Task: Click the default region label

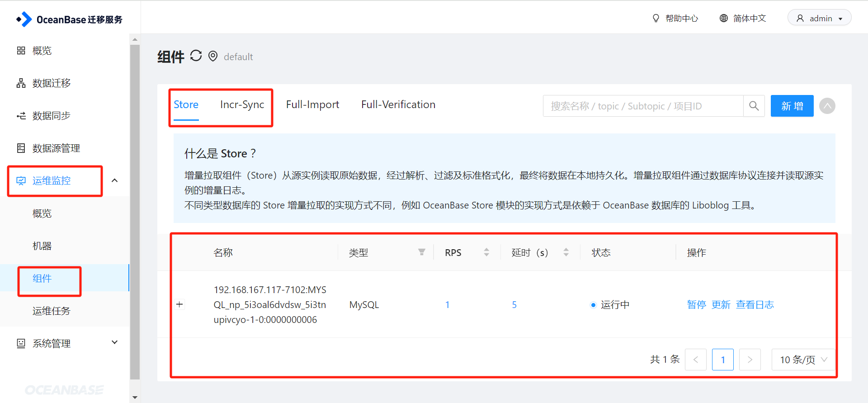Action: (238, 57)
